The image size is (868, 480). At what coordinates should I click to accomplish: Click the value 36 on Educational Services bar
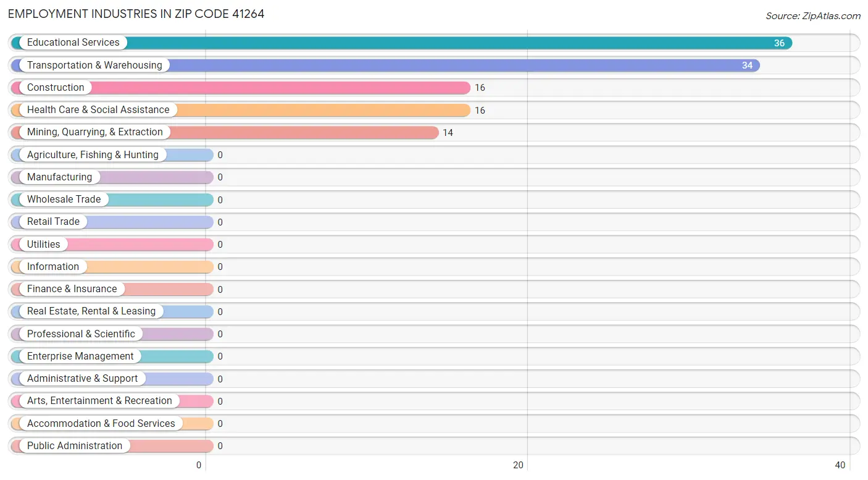[779, 43]
